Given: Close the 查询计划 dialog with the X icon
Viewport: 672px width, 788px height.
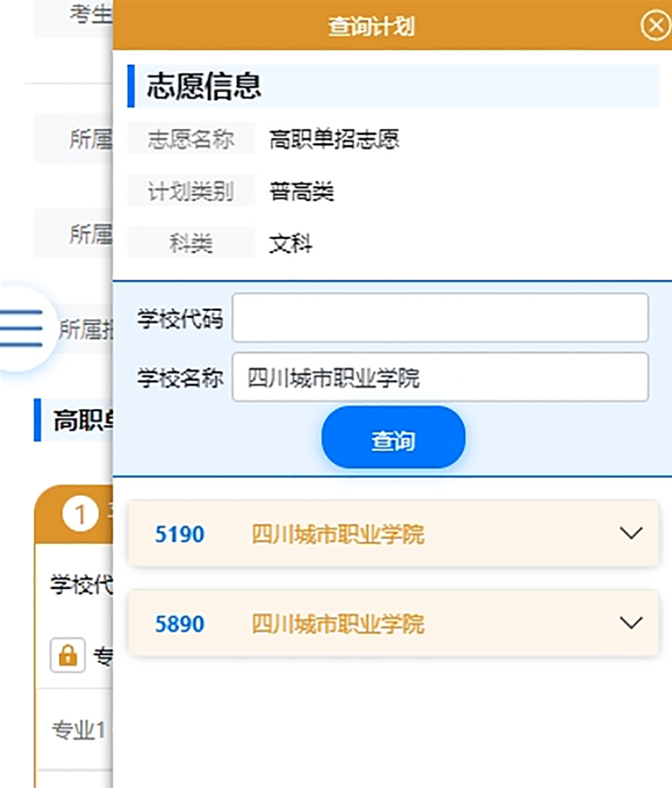Looking at the screenshot, I should click(x=655, y=27).
